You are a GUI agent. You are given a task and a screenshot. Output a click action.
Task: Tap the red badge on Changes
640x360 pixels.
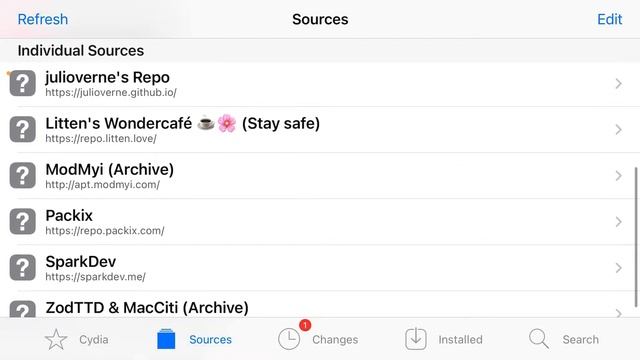(x=305, y=325)
